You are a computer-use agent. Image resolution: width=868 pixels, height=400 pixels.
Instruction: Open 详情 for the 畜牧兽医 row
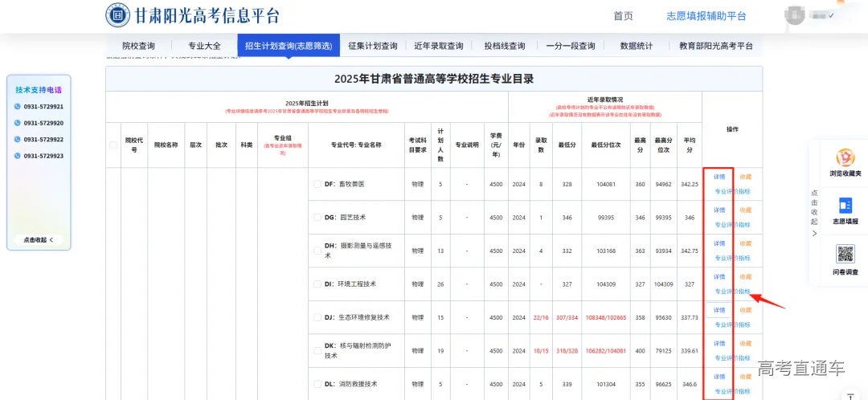click(719, 177)
